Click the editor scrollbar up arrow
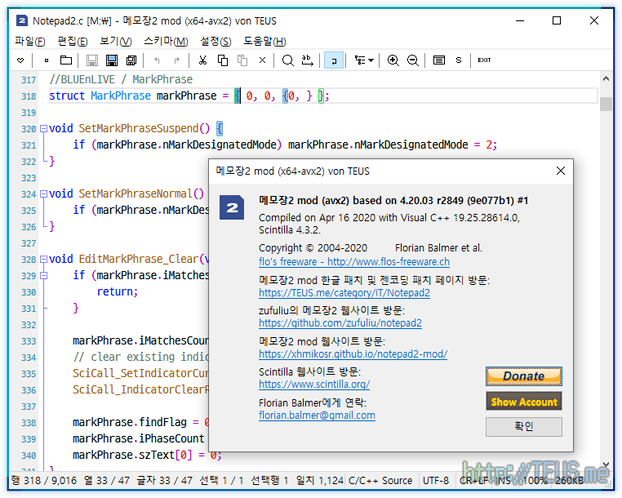The width and height of the screenshot is (622, 498). (x=606, y=79)
